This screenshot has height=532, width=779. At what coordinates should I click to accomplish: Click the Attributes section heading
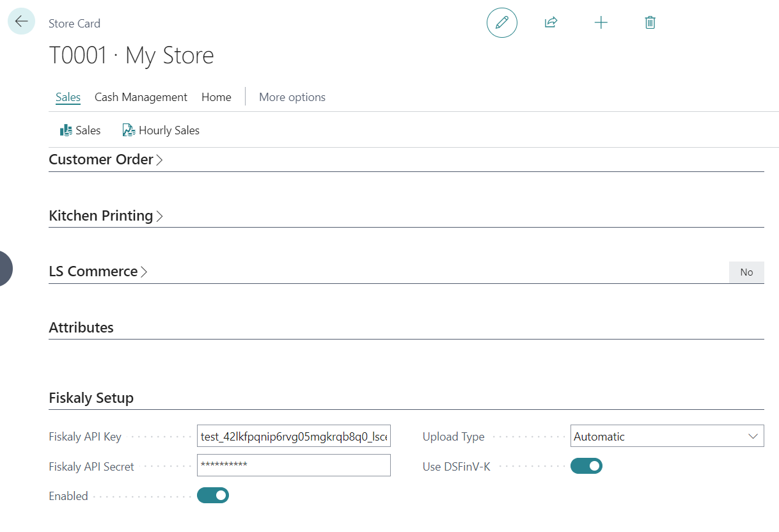[81, 327]
